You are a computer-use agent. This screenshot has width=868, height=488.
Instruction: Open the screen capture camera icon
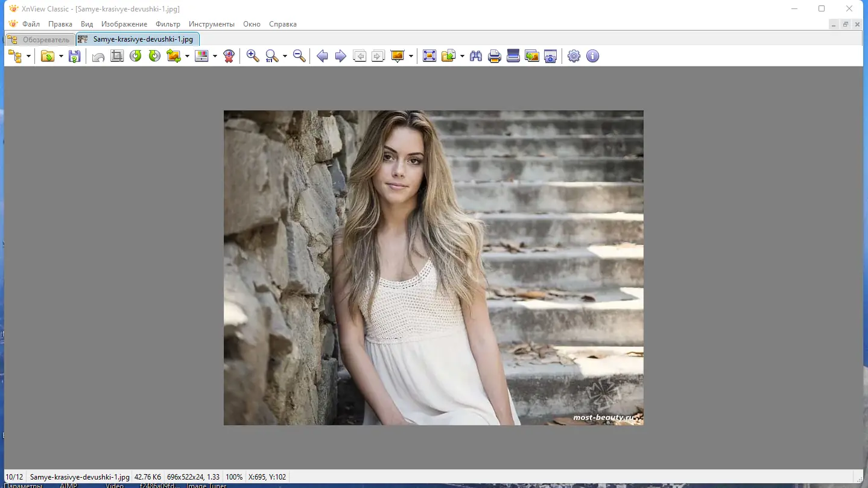click(550, 56)
